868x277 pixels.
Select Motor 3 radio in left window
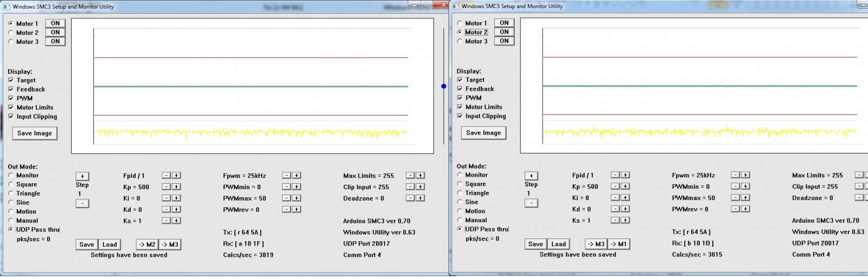click(11, 42)
